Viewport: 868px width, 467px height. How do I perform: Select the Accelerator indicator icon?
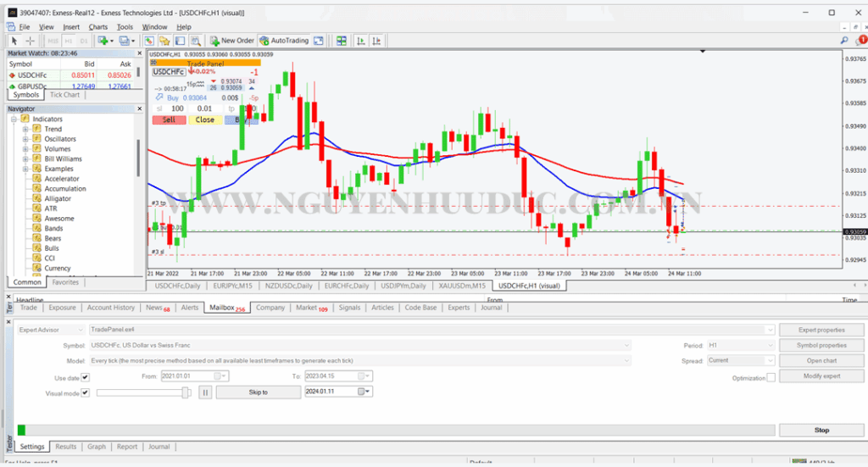[x=37, y=179]
